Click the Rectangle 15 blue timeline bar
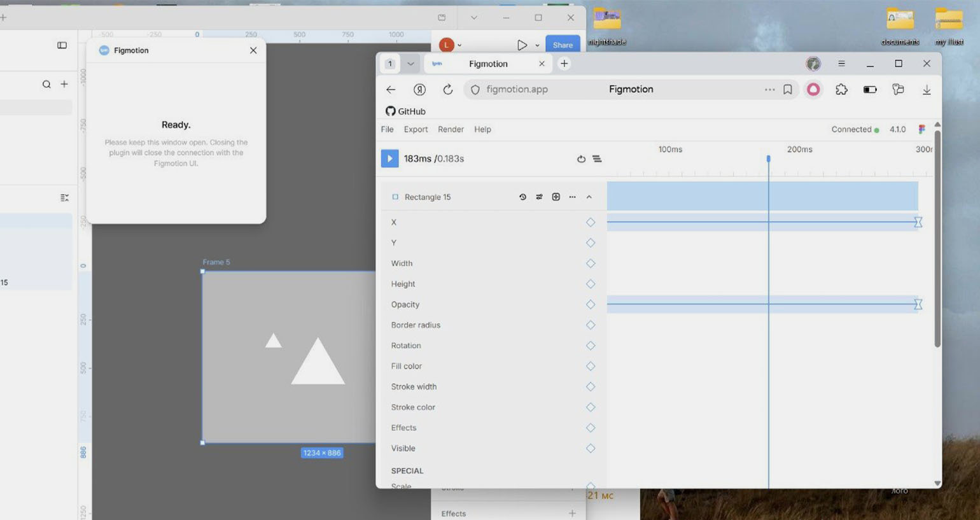The height and width of the screenshot is (520, 980). tap(762, 196)
